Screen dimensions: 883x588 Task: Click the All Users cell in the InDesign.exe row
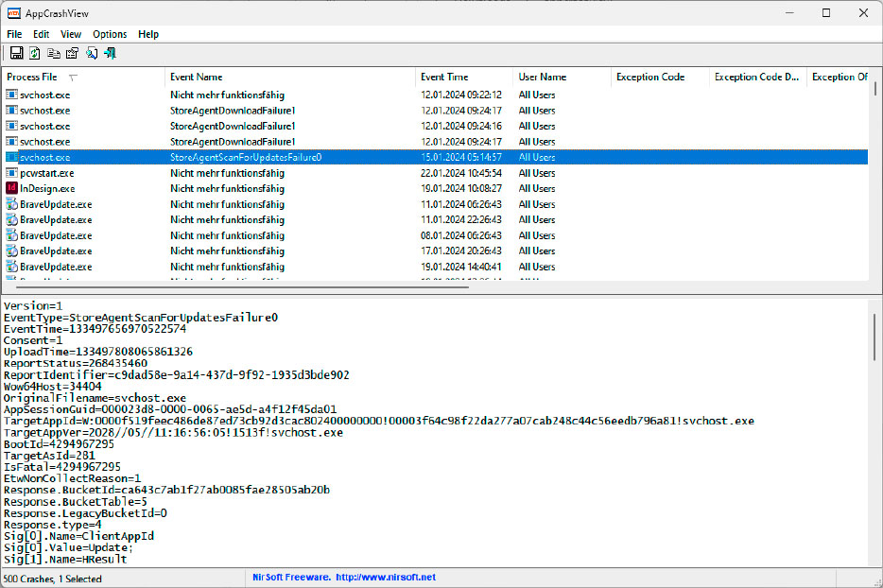tap(537, 189)
